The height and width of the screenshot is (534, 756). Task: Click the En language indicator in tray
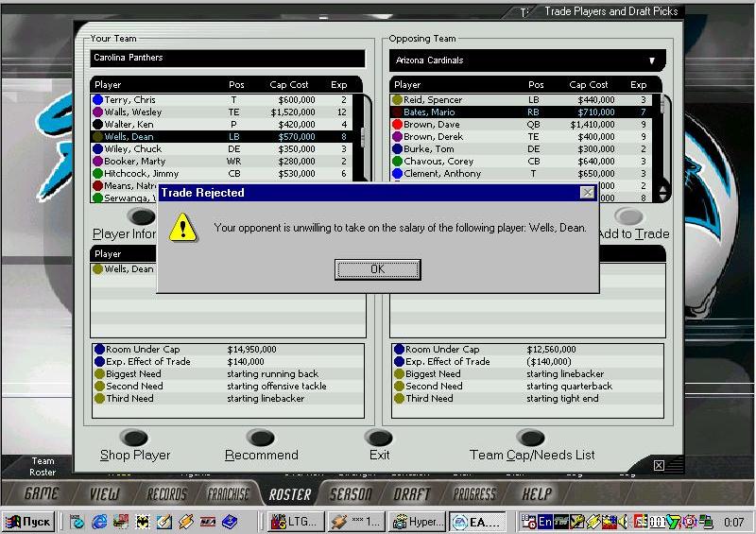546,522
